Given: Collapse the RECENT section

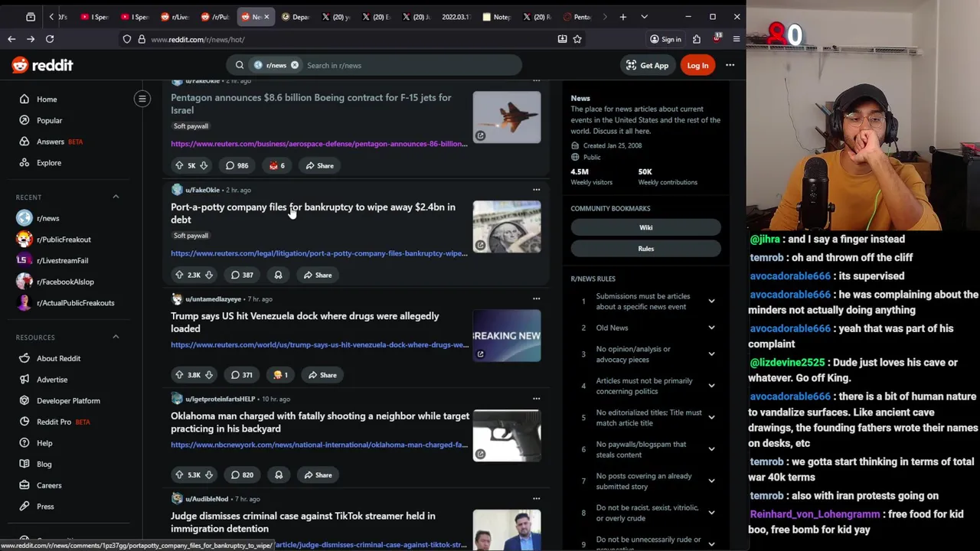Looking at the screenshot, I should tap(116, 197).
